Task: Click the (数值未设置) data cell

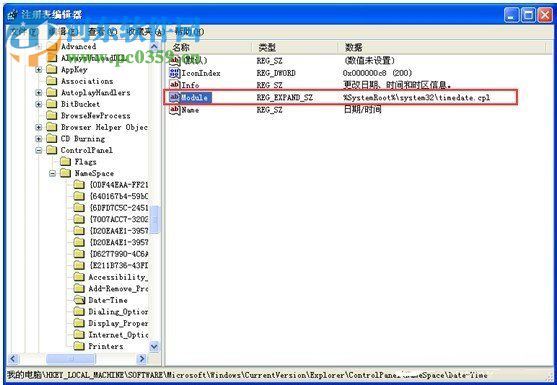Action: click(x=369, y=60)
